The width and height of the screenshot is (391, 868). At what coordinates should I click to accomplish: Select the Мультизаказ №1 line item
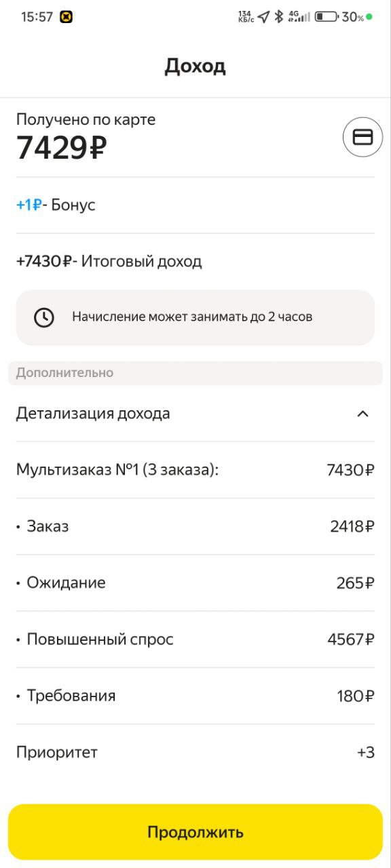point(195,469)
